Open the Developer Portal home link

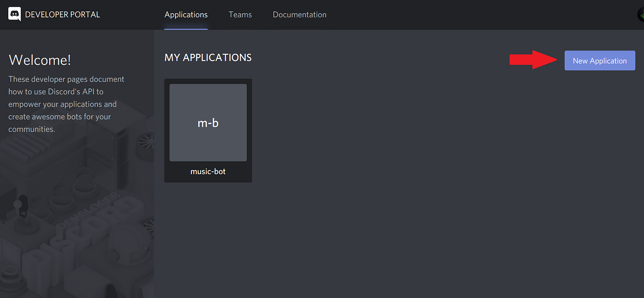pos(63,14)
